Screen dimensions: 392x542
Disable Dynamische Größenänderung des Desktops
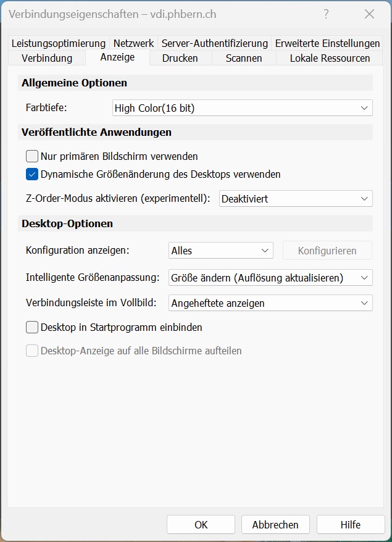click(31, 174)
